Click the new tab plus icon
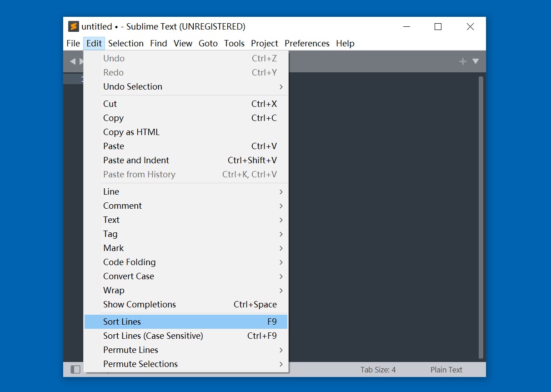The image size is (551, 392). [463, 61]
